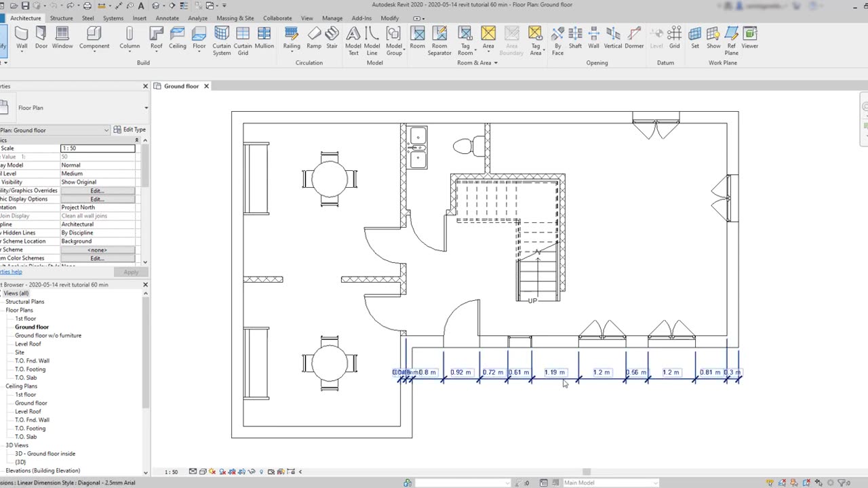Screen dimensions: 868x488
Task: Select the Vertical opening tool
Action: coord(613,38)
